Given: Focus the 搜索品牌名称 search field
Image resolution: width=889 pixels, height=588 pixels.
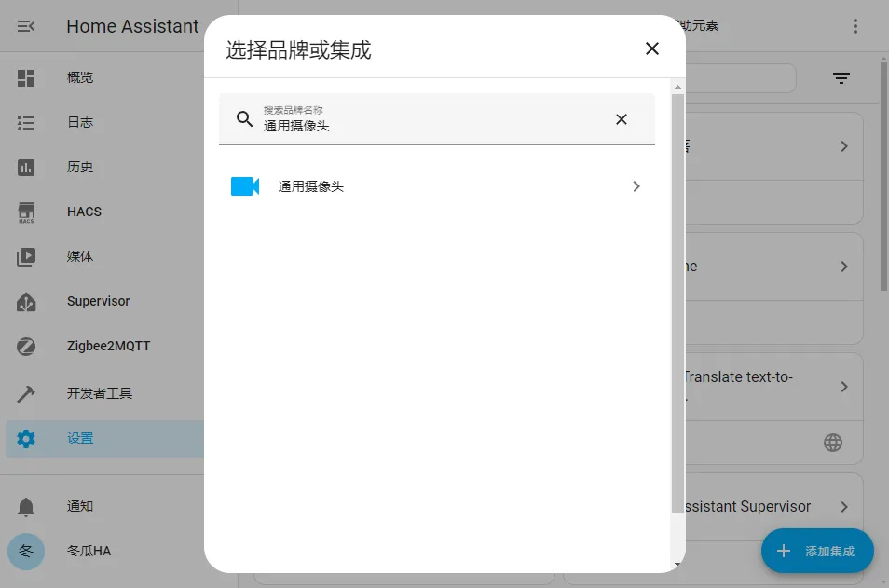Looking at the screenshot, I should tap(436, 119).
